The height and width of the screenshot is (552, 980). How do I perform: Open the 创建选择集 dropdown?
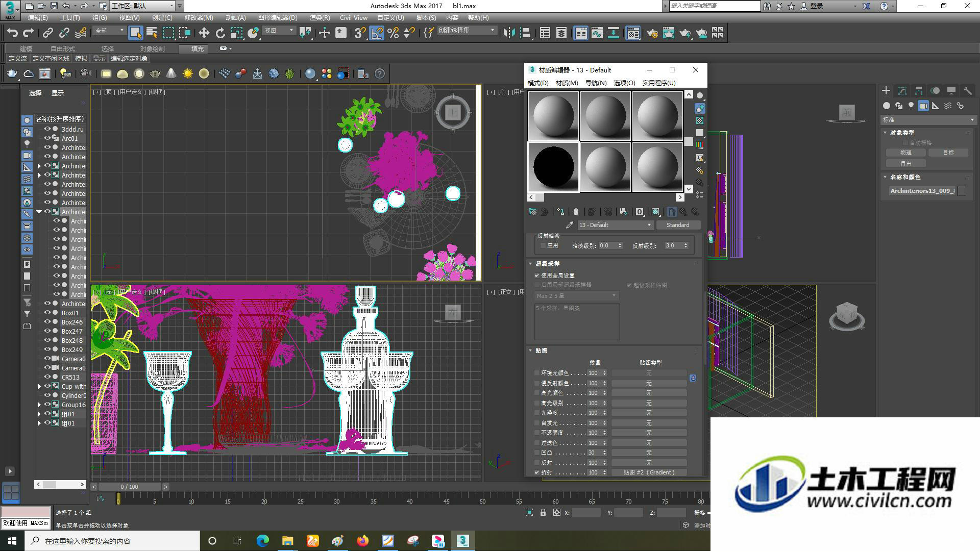click(467, 31)
